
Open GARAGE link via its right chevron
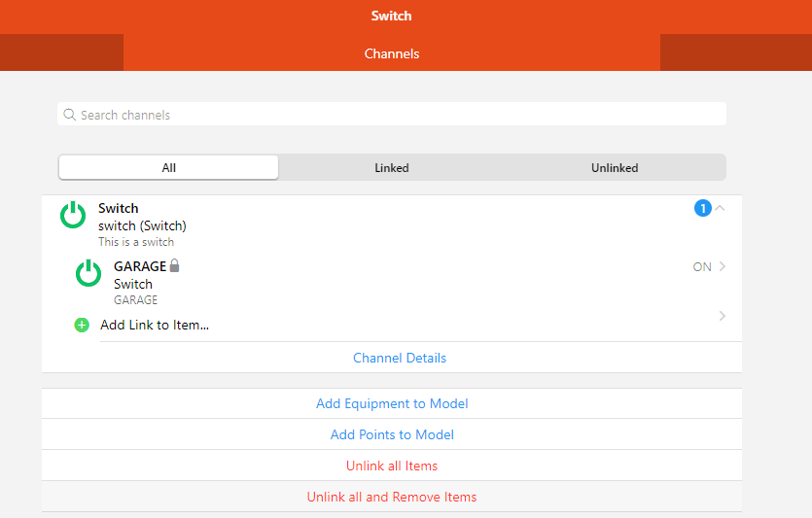coord(722,267)
